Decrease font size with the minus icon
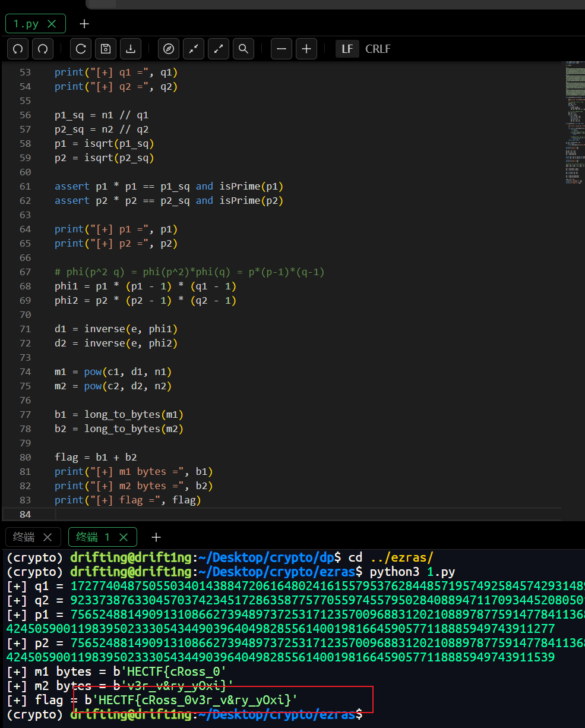The height and width of the screenshot is (728, 585). click(282, 49)
